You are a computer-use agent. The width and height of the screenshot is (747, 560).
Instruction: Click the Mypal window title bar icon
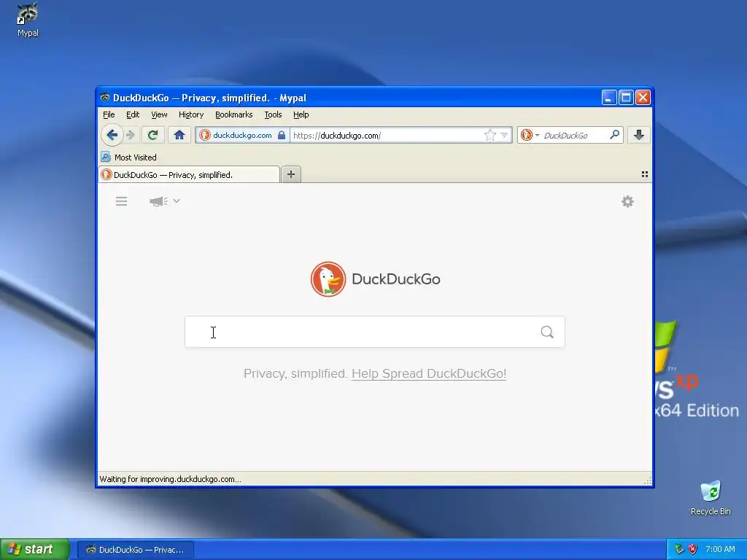pos(105,98)
